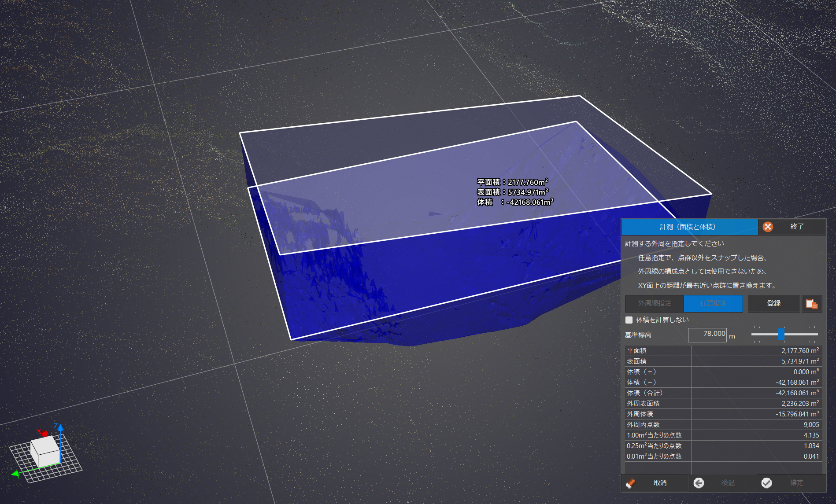
Task: Select the 外周線指定 mode toggle
Action: [655, 303]
